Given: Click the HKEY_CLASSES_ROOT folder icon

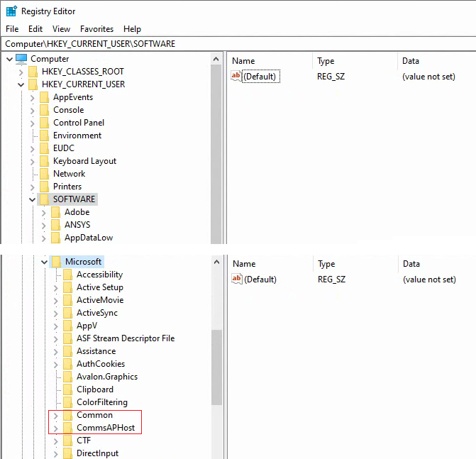Looking at the screenshot, I should (x=33, y=72).
